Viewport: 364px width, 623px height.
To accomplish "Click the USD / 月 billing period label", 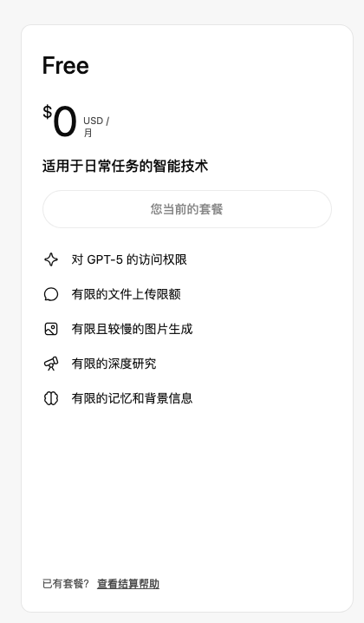I will coord(96,127).
